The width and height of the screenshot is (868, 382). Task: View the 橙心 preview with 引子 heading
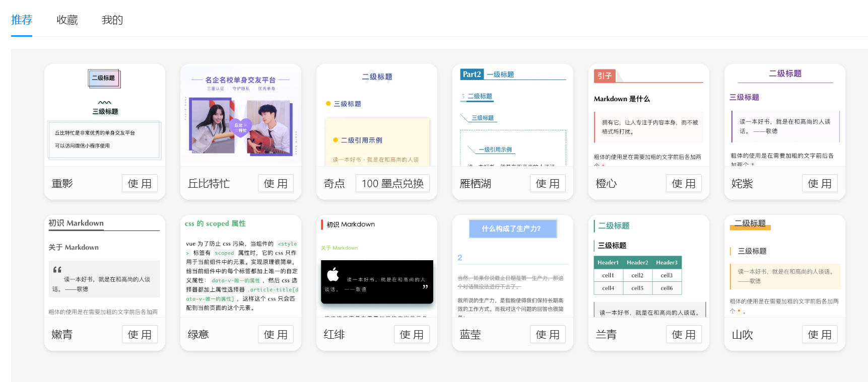pyautogui.click(x=649, y=115)
